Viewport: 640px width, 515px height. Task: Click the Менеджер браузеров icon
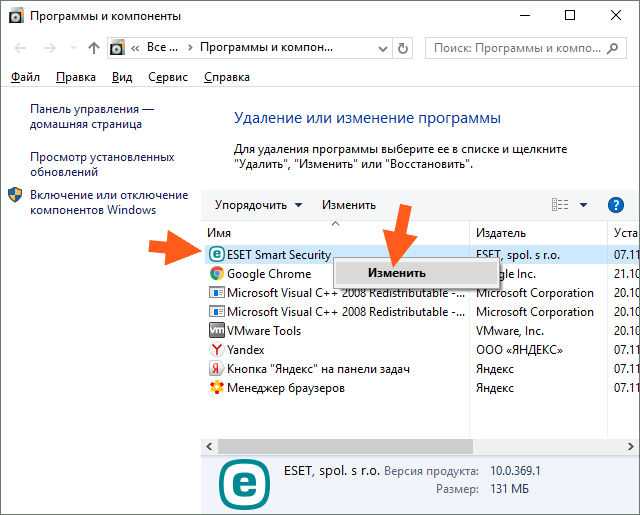[x=217, y=387]
